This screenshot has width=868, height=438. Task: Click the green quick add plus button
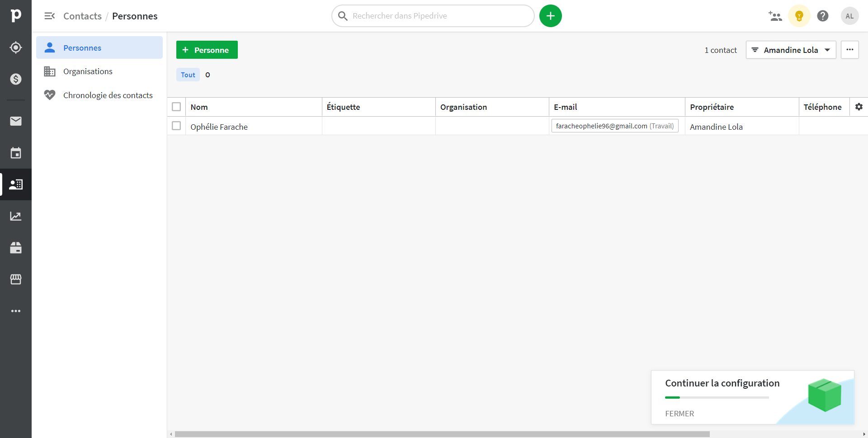pos(551,16)
